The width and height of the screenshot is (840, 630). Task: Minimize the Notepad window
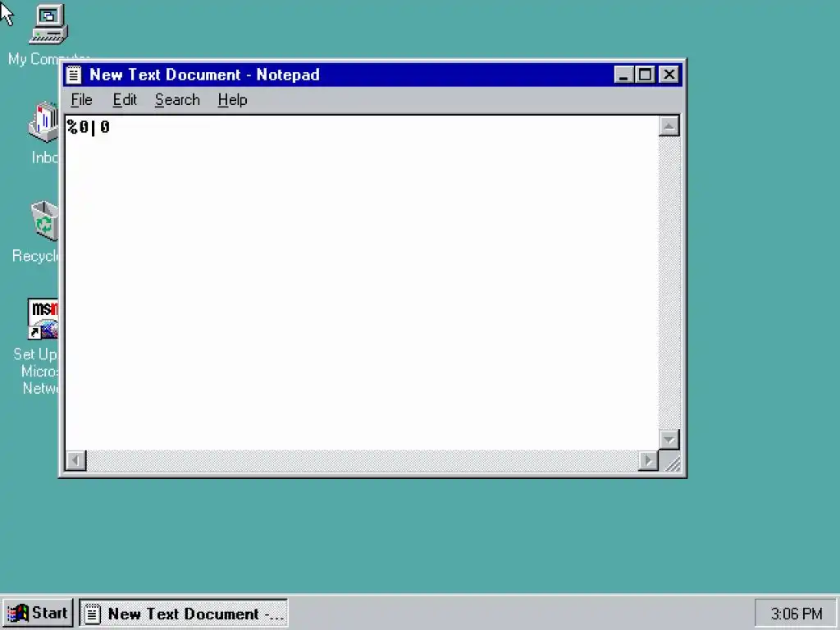pos(623,75)
